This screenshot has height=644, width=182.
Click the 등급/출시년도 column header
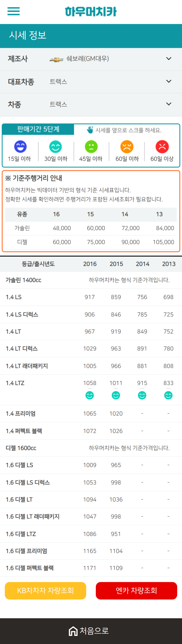coord(38,264)
